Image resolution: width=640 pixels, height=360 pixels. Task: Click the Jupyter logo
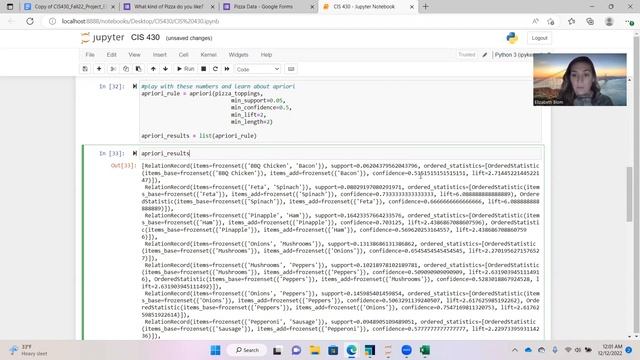point(102,38)
